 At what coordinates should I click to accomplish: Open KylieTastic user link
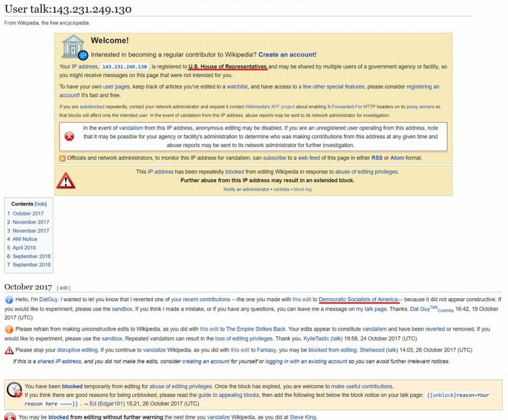[x=316, y=339]
